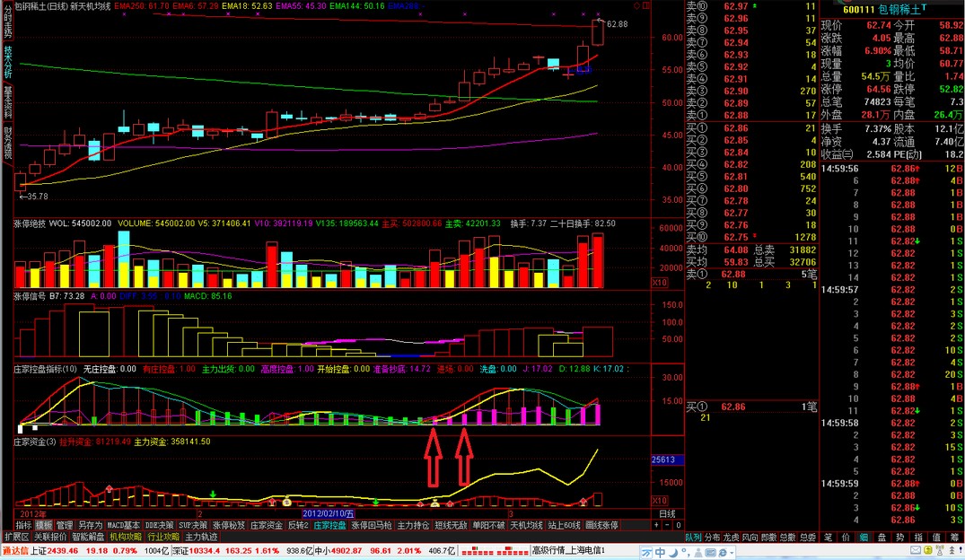Click the 管理 button

point(65,526)
